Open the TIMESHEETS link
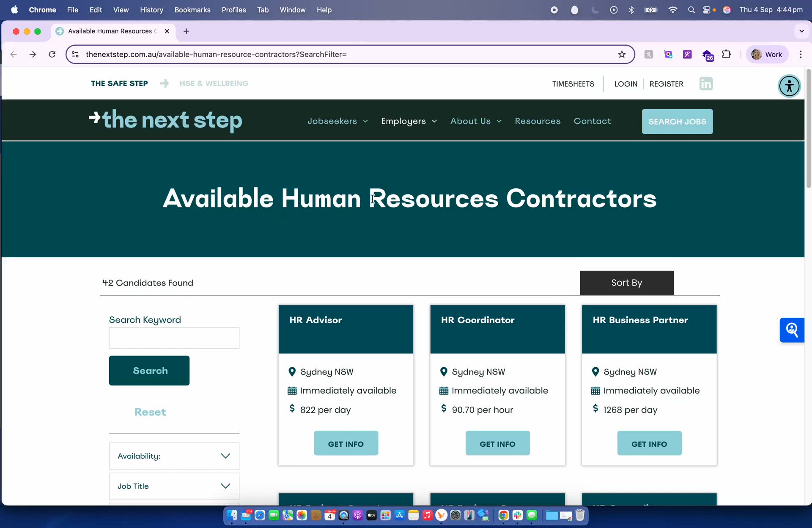This screenshot has height=528, width=812. pos(573,84)
